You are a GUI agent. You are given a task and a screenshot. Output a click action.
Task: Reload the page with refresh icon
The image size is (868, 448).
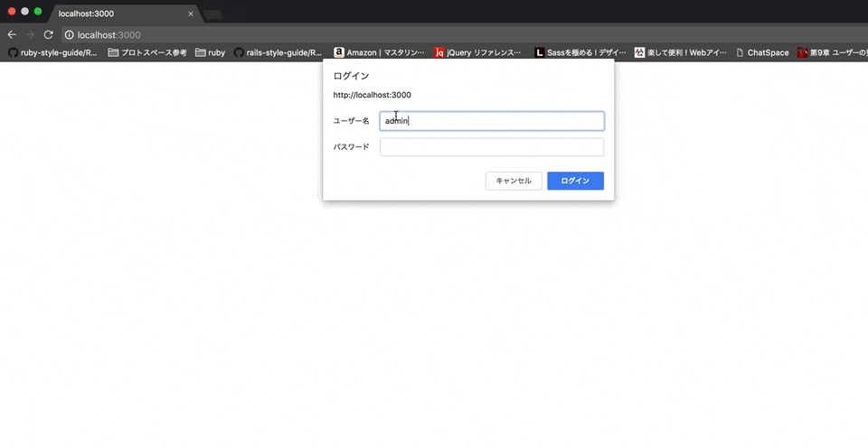49,35
